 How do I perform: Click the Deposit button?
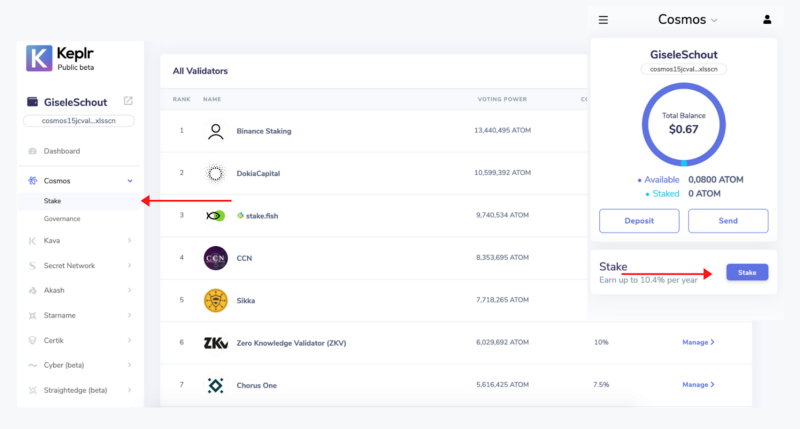639,221
